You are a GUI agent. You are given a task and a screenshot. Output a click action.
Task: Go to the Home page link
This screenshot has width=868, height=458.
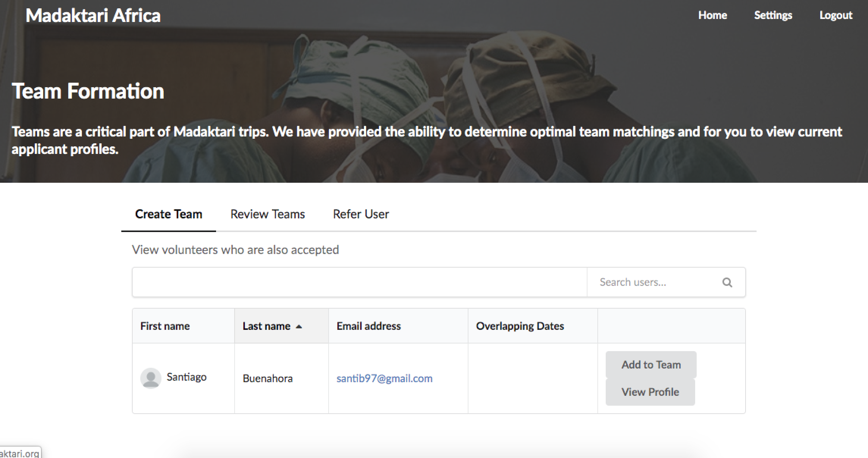[713, 15]
